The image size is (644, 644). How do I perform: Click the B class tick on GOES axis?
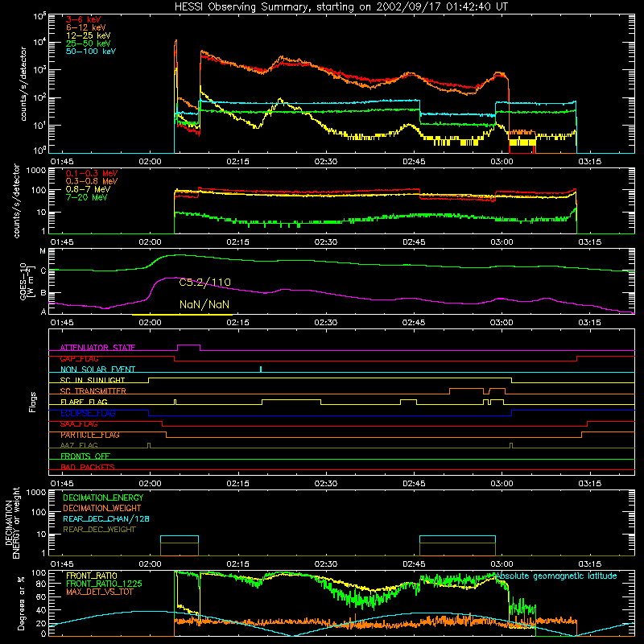coord(43,293)
